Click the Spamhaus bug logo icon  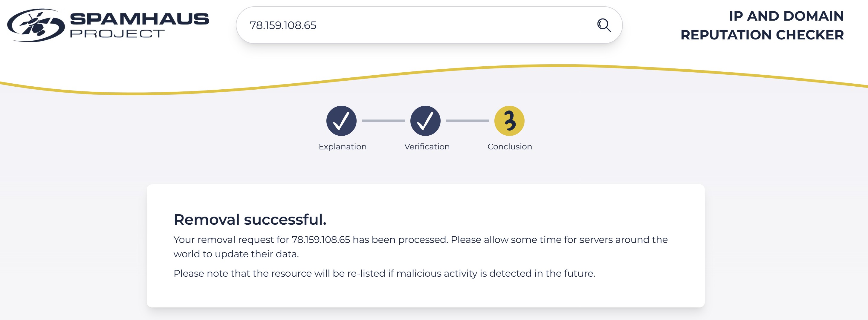pos(36,25)
